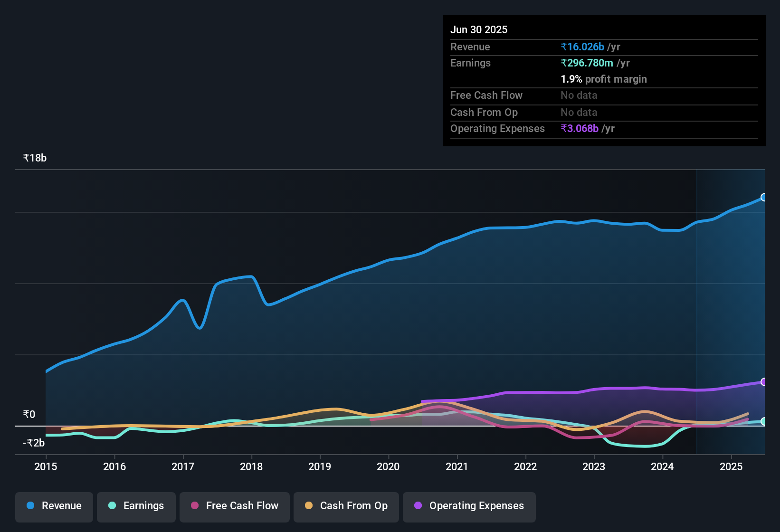Click the 1.9% profit margin text
This screenshot has height=532, width=780.
604,79
